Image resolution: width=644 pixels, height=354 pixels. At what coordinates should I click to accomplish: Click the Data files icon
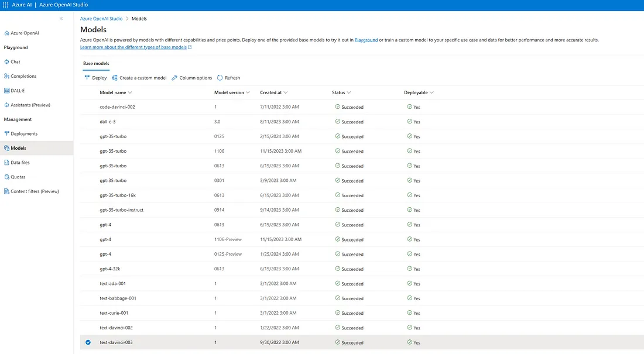click(6, 162)
